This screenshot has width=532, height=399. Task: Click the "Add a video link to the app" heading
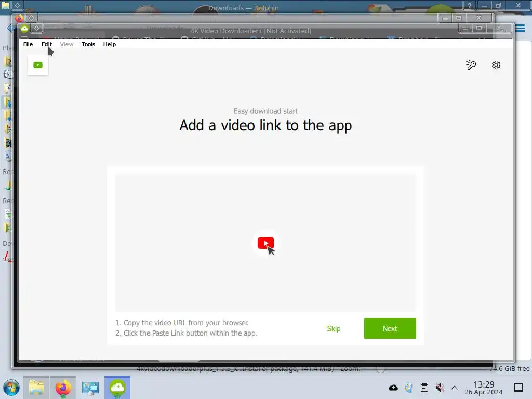265,126
